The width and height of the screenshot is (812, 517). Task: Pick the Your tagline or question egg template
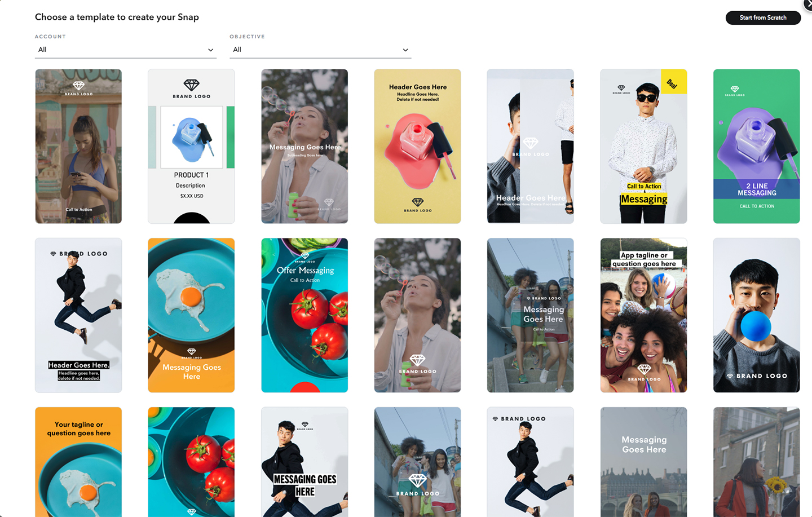(x=78, y=462)
